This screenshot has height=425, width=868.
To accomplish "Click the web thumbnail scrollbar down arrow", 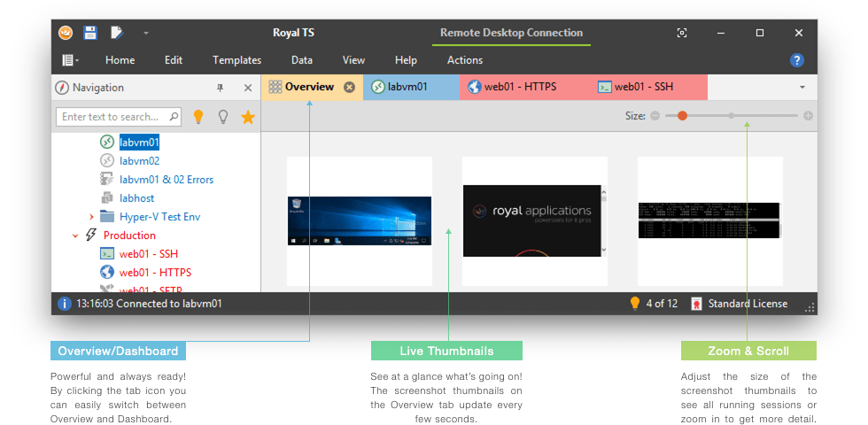I will (604, 251).
